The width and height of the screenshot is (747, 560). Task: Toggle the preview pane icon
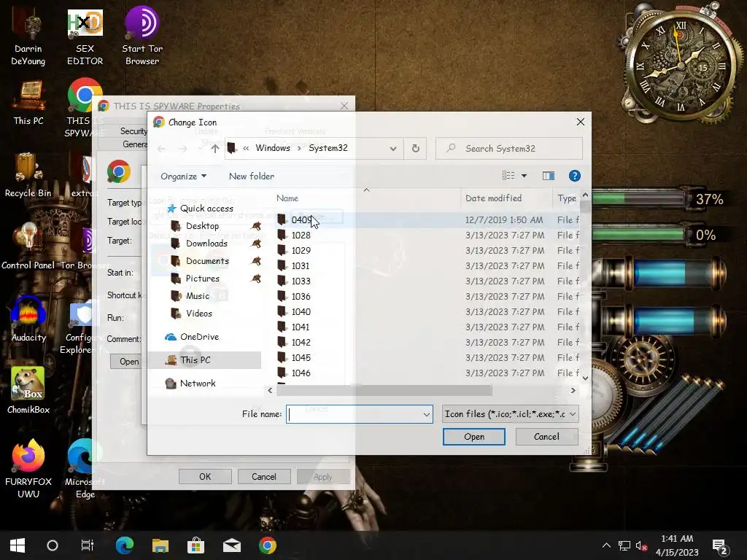[x=549, y=176]
